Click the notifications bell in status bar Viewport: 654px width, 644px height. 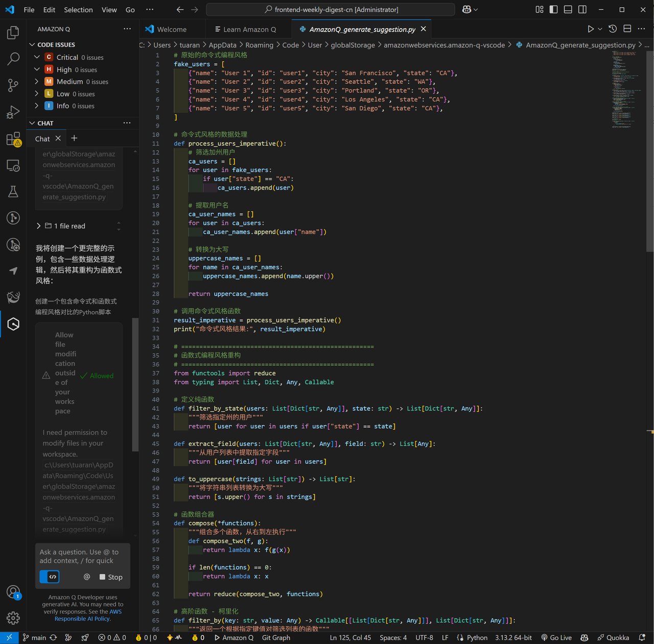point(642,637)
